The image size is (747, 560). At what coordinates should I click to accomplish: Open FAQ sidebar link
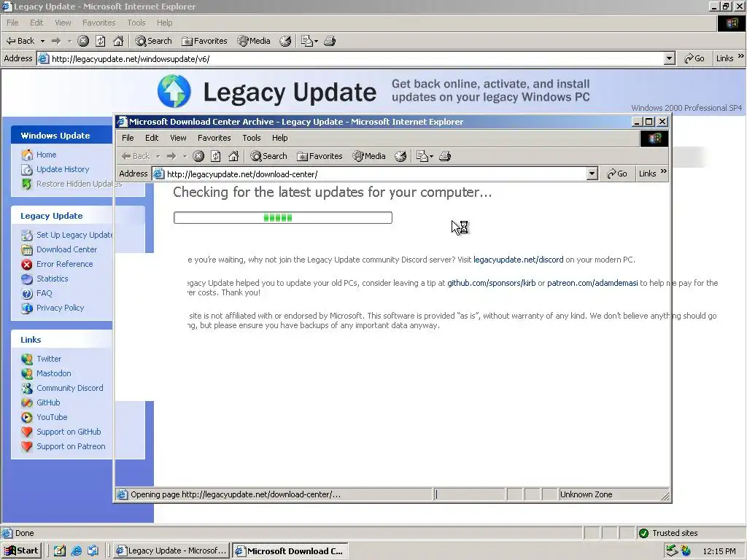pos(44,293)
